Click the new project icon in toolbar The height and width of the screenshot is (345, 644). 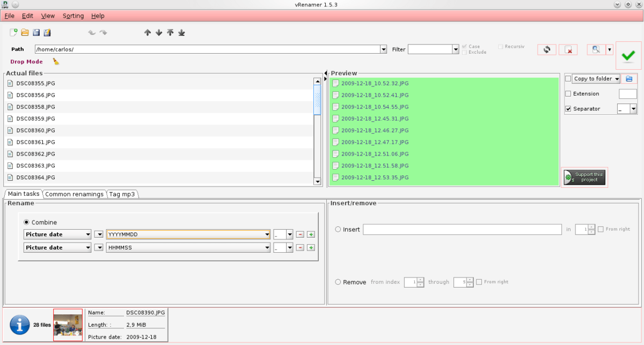(x=14, y=33)
